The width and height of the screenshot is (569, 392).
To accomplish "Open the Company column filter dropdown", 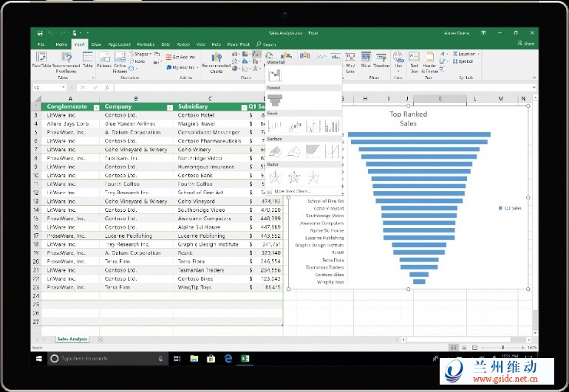I will click(169, 107).
